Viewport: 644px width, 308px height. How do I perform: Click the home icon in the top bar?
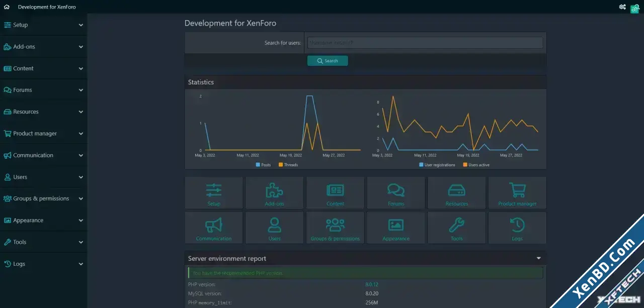coord(7,7)
